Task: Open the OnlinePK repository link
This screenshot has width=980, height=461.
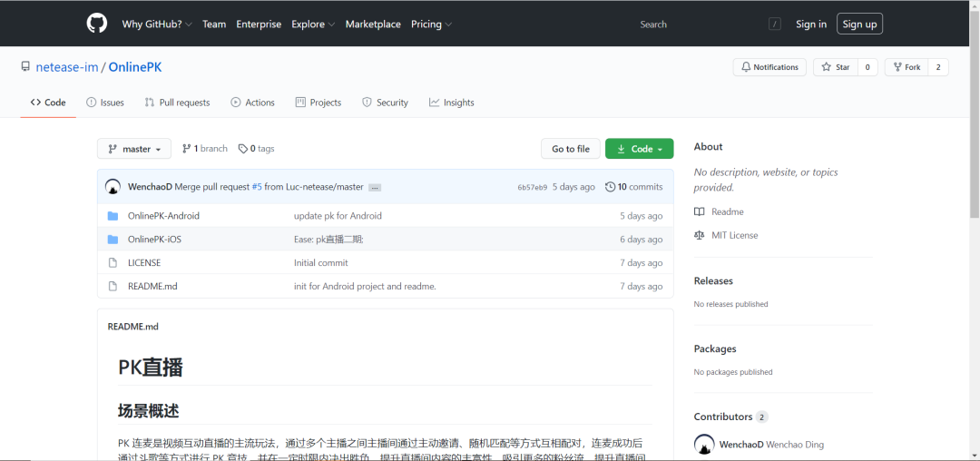Action: [135, 67]
